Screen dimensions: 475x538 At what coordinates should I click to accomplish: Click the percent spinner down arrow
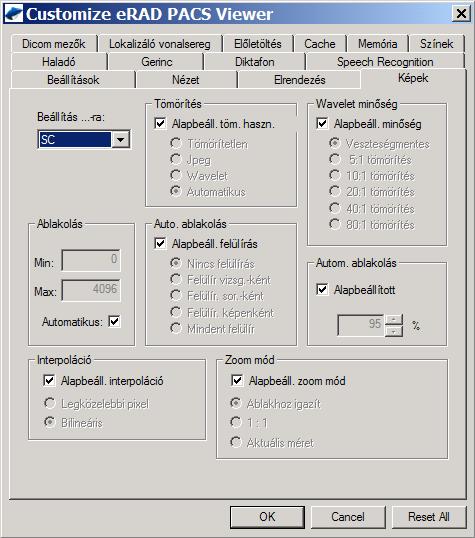[394, 331]
